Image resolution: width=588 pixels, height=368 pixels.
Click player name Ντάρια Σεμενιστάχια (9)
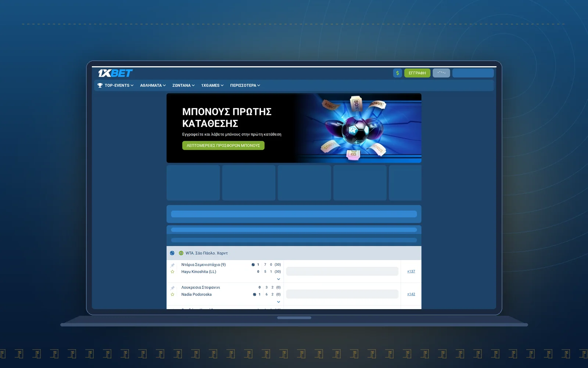(204, 265)
